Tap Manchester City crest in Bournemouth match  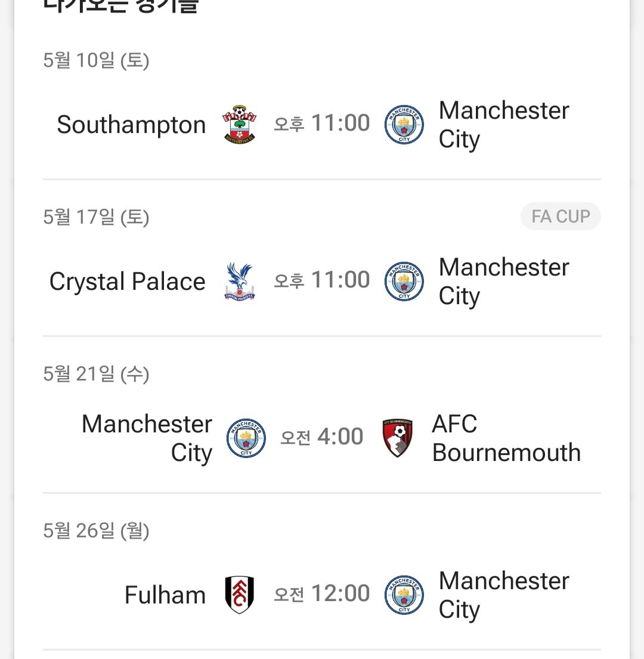tap(246, 438)
